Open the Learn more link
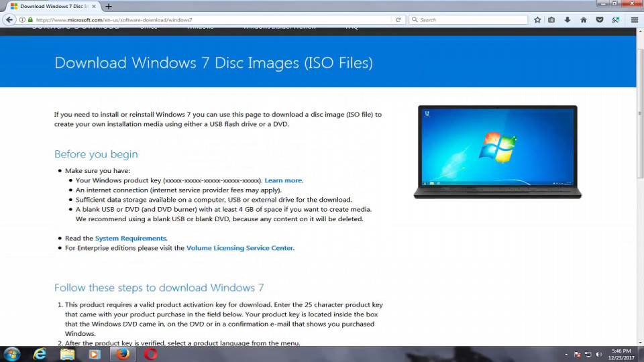644x362 pixels. (x=283, y=180)
